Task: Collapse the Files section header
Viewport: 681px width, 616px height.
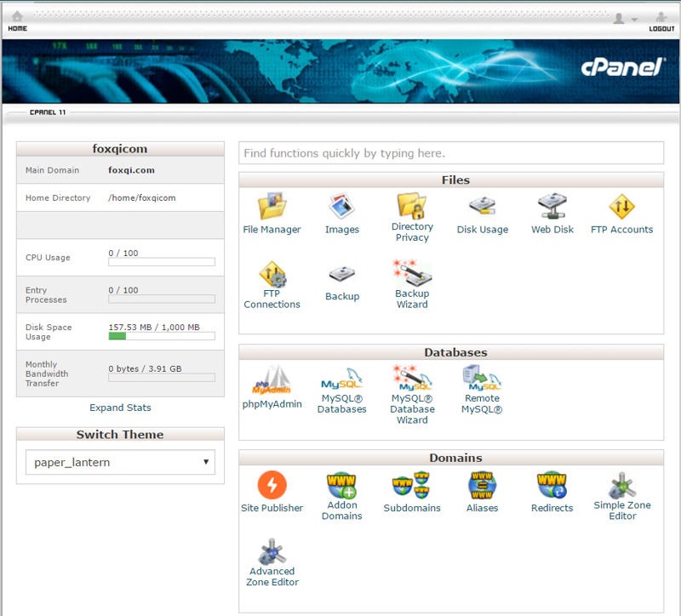Action: (456, 180)
